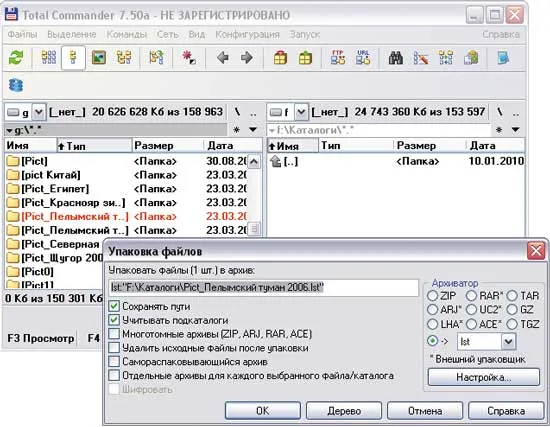
Task: Open the Сеть menu
Action: [x=168, y=34]
